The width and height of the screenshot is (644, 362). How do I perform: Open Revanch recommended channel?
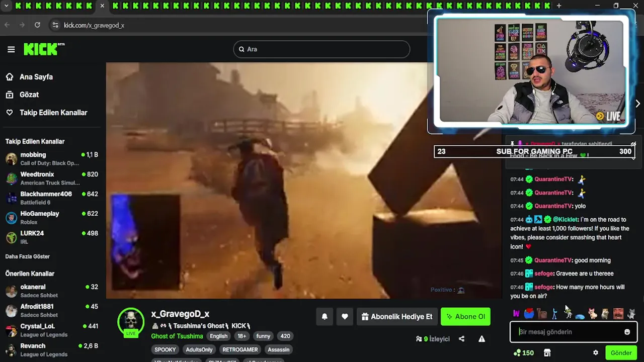(x=51, y=349)
